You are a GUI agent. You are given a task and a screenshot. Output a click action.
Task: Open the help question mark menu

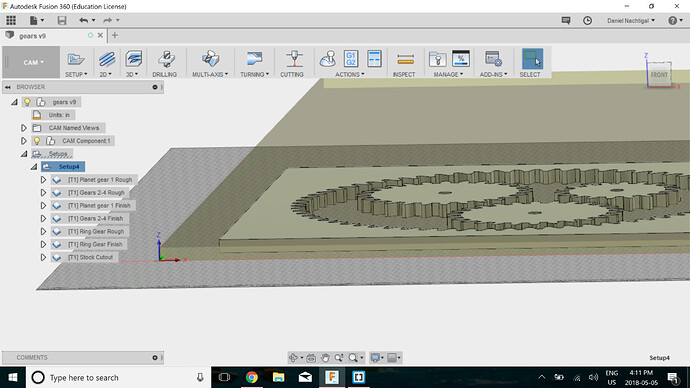675,21
